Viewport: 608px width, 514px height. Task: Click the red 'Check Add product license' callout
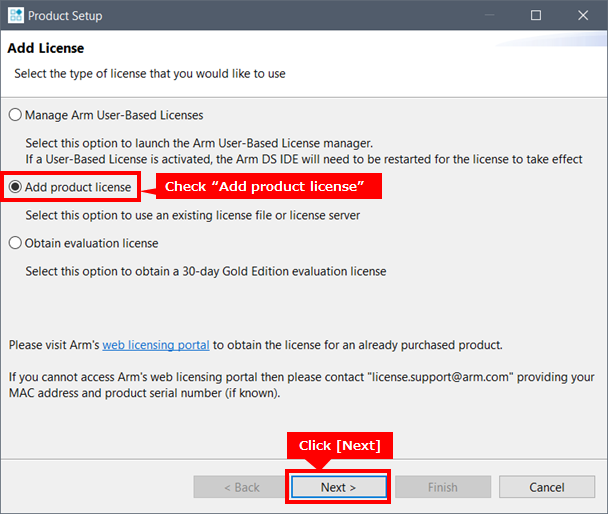262,187
